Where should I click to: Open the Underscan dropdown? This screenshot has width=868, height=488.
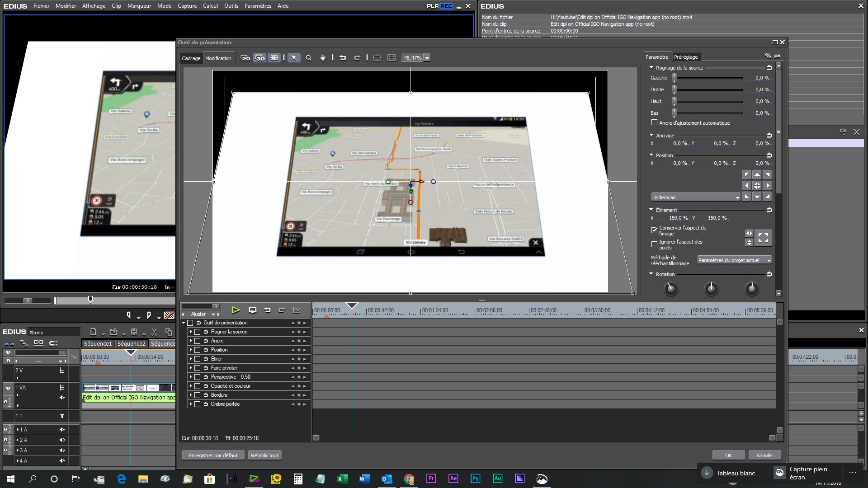695,197
